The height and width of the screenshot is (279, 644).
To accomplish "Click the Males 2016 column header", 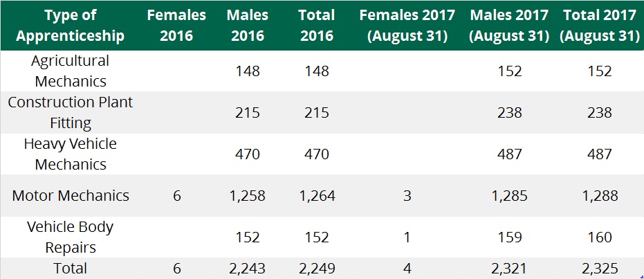I will click(248, 26).
